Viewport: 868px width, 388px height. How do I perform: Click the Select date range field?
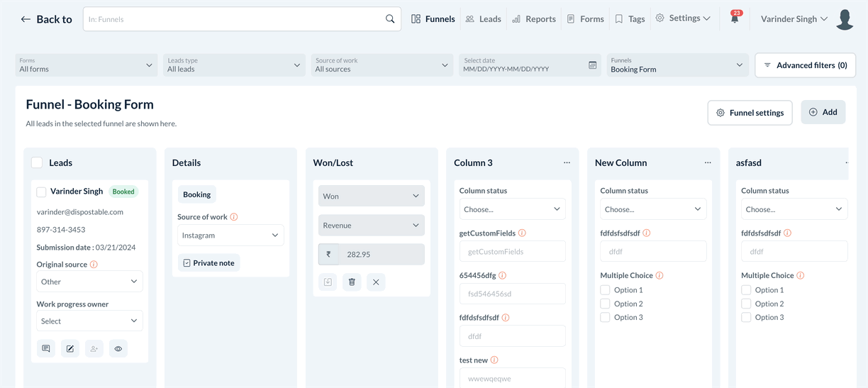529,65
